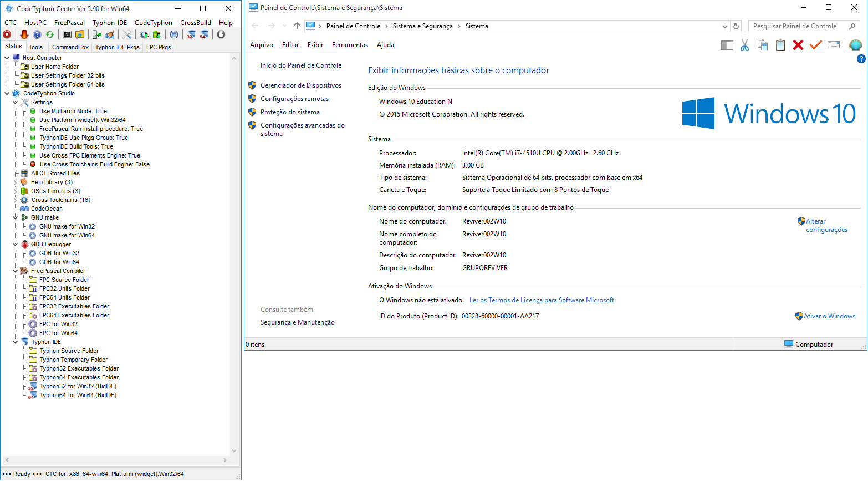Click Alterar configurações link

[x=826, y=225]
